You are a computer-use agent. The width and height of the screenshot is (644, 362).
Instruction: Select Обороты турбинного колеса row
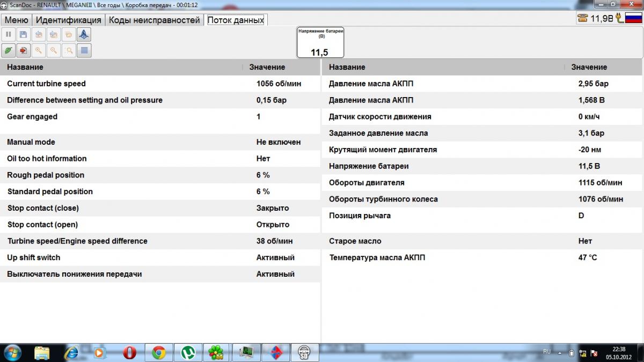tap(483, 200)
